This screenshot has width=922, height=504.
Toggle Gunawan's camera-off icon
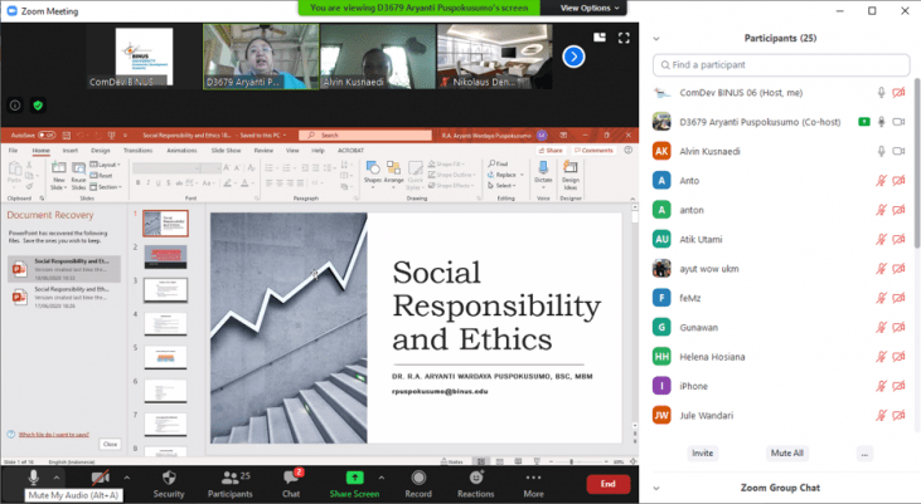coord(899,328)
